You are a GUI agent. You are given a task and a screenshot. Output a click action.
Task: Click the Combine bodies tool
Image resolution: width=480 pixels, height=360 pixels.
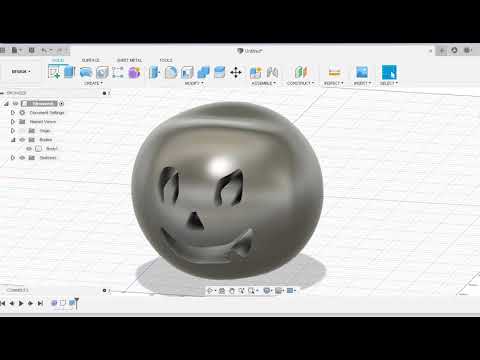[x=203, y=72]
